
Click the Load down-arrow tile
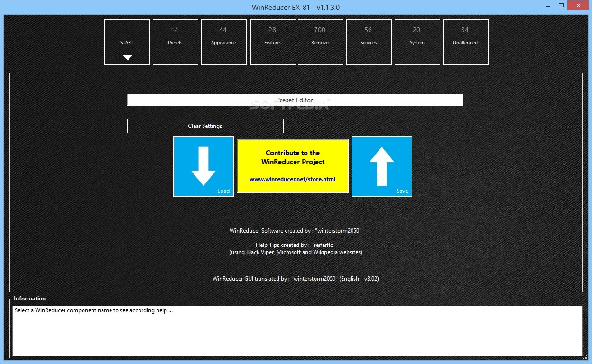coord(203,166)
